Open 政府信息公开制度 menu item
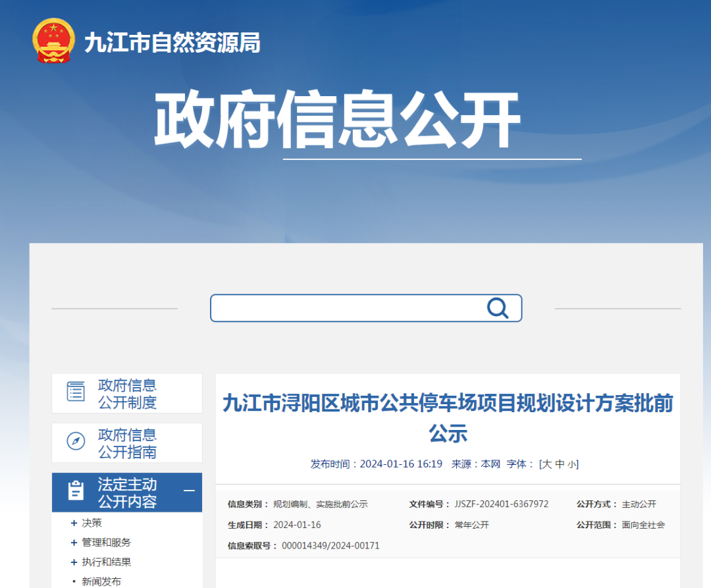Viewport: 711px width, 588px height. pyautogui.click(x=127, y=394)
